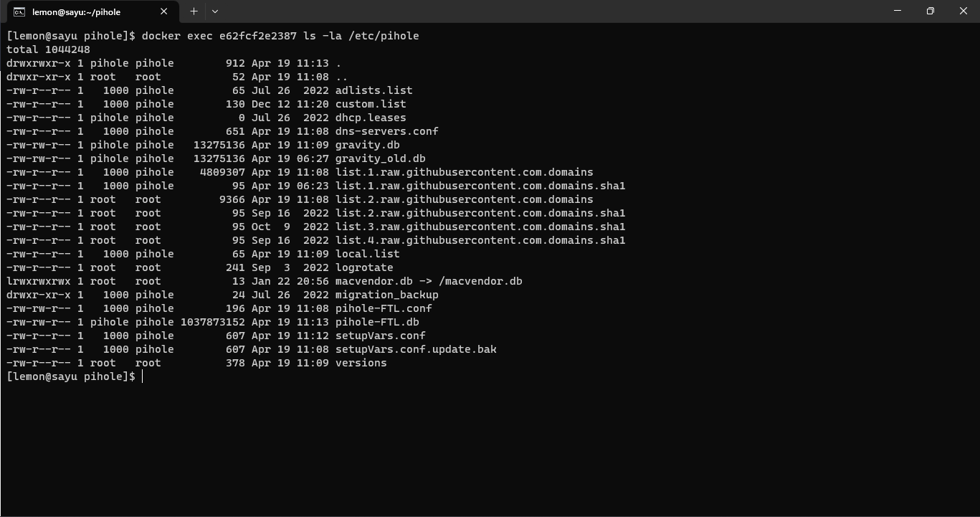980x517 pixels.
Task: Select the lemon@sayu:~/pihole tab title
Action: tap(76, 11)
